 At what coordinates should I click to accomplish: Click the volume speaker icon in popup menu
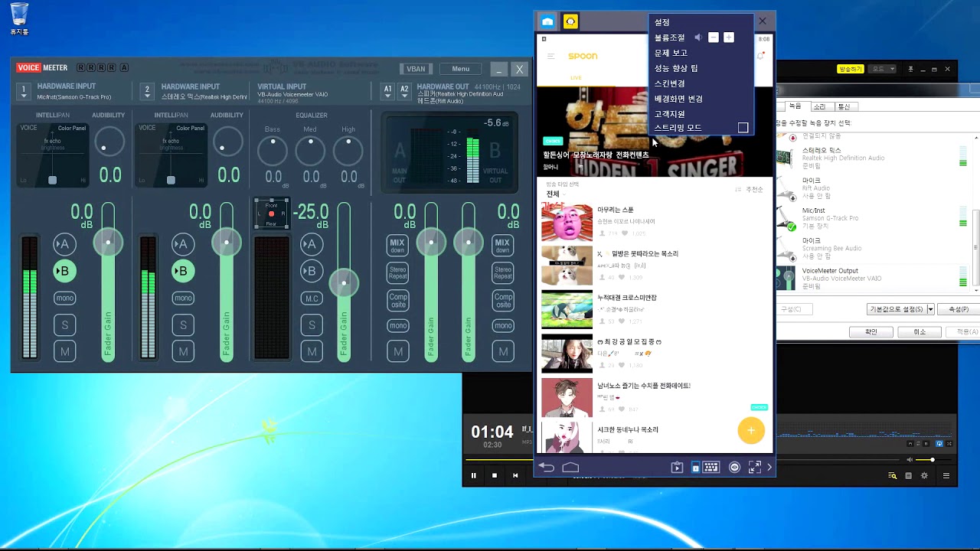(697, 37)
